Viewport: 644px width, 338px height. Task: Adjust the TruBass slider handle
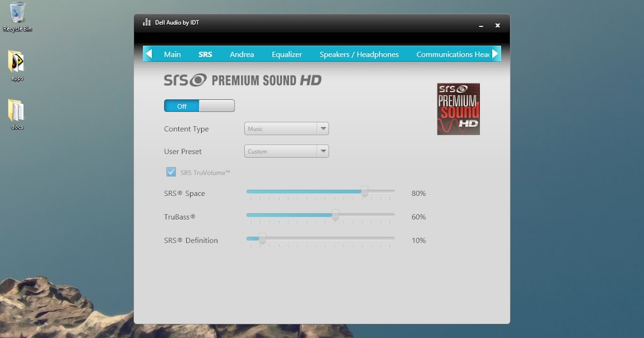pyautogui.click(x=335, y=215)
